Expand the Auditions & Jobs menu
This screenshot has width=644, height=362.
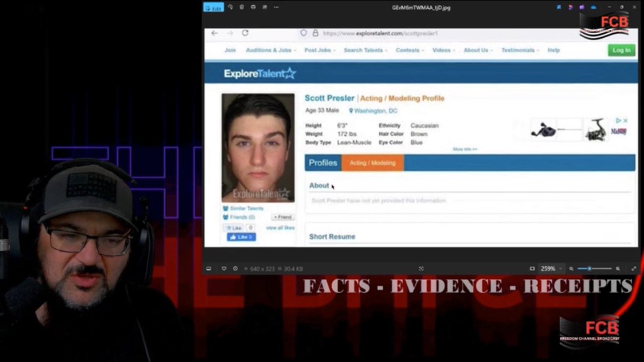point(270,50)
